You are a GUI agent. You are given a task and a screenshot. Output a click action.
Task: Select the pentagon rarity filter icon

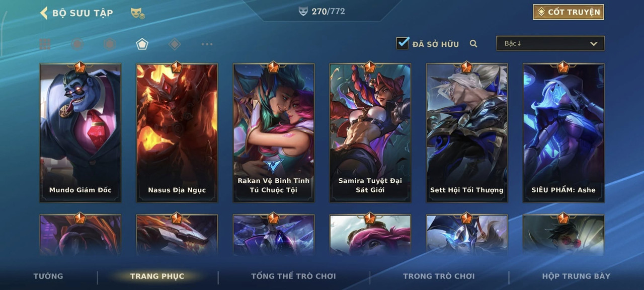(142, 44)
